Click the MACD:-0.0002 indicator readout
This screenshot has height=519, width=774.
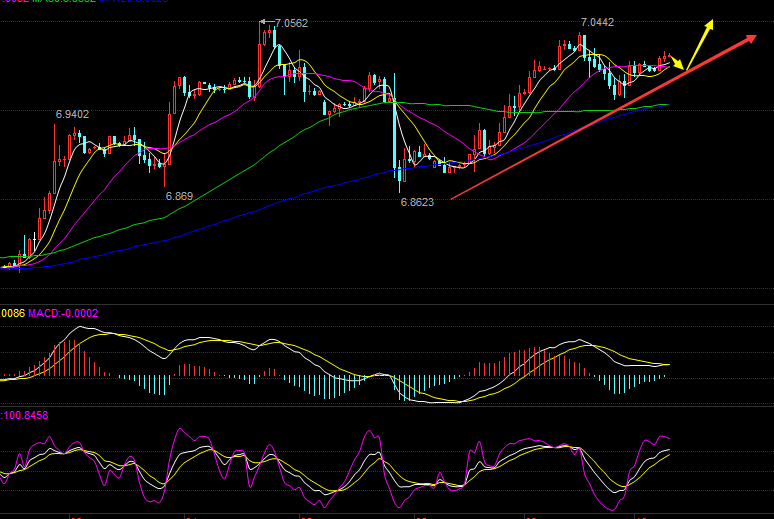(x=63, y=313)
